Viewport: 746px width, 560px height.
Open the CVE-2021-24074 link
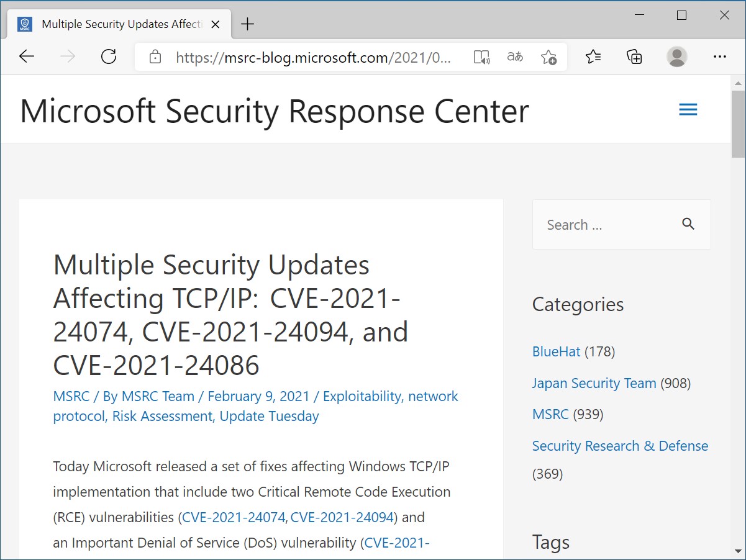233,517
